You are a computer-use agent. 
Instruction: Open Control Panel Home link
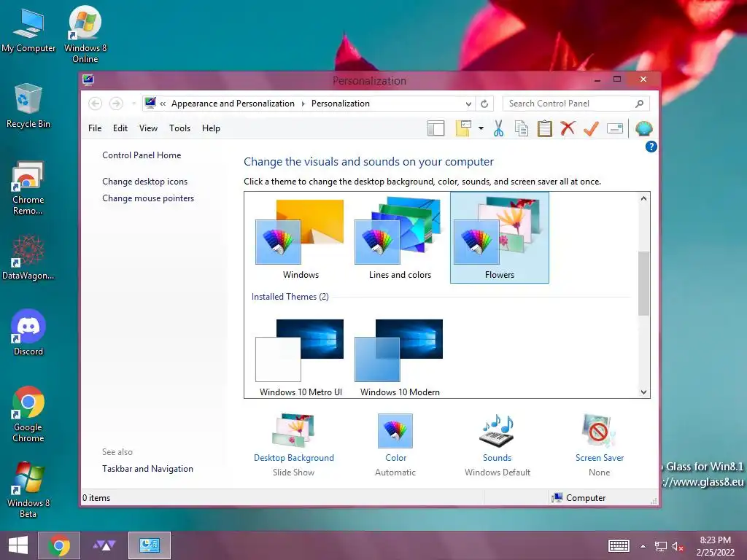pyautogui.click(x=142, y=155)
